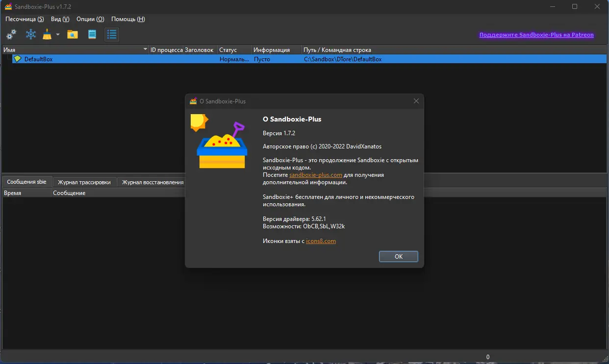Select the DefaultBox row name

(x=38, y=59)
